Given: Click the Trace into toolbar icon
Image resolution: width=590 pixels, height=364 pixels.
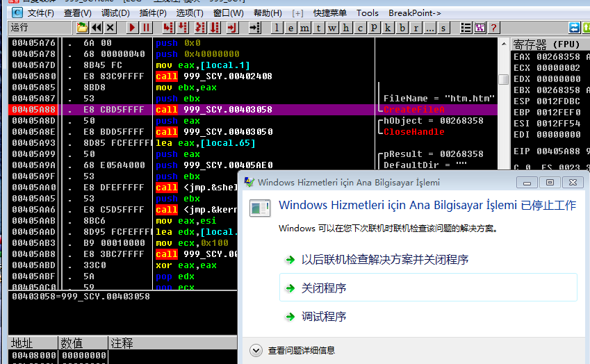Looking at the screenshot, I should point(200,28).
